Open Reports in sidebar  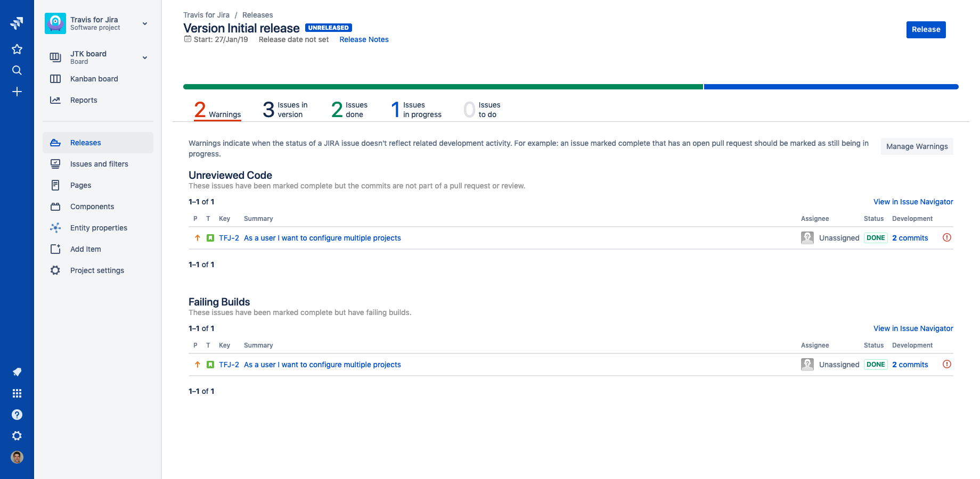click(x=98, y=100)
